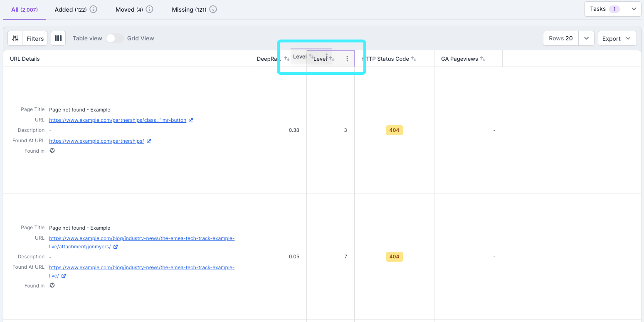Image resolution: width=644 pixels, height=322 pixels.
Task: Sort the HTTP Status Code column via sort icon
Action: [x=413, y=59]
